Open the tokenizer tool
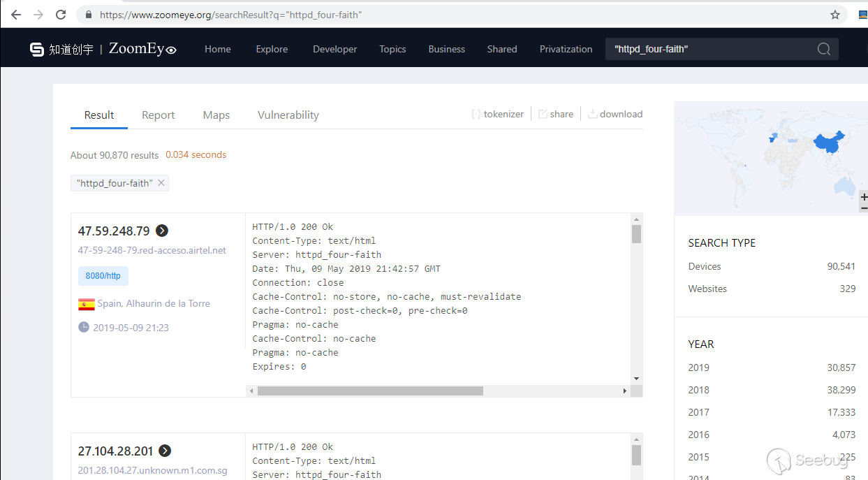This screenshot has width=868, height=480. tap(497, 114)
